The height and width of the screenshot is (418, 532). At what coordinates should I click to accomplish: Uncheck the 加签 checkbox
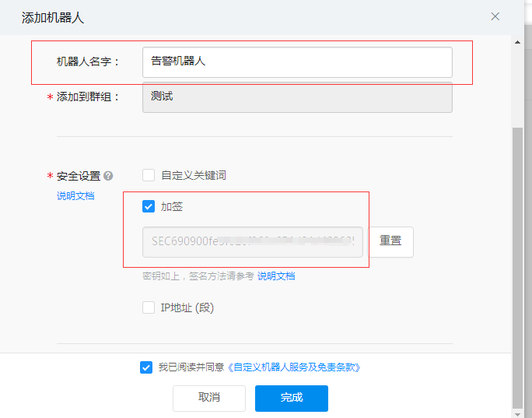click(149, 206)
